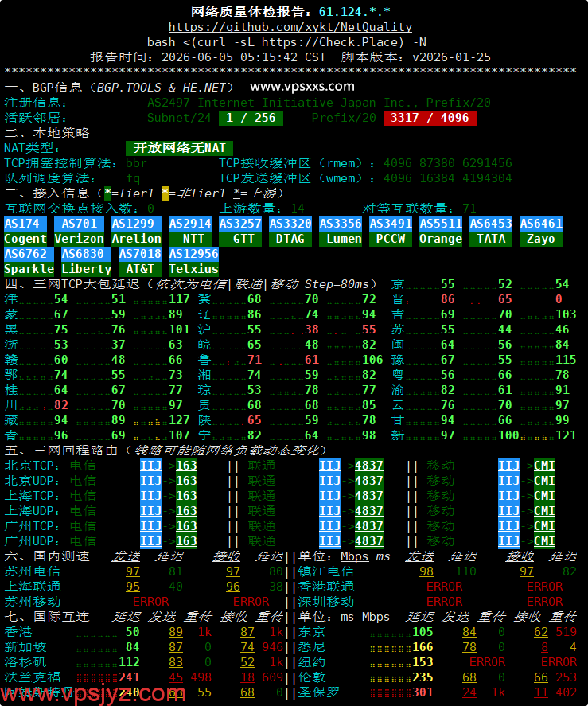Click the 晋 Telecom latency value 86
This screenshot has width=588, height=706.
pos(447,299)
